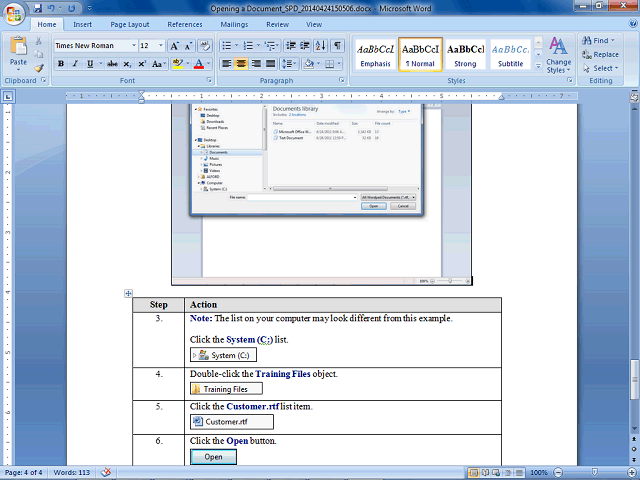This screenshot has height=480, width=640.
Task: Open the View tab
Action: 314,24
